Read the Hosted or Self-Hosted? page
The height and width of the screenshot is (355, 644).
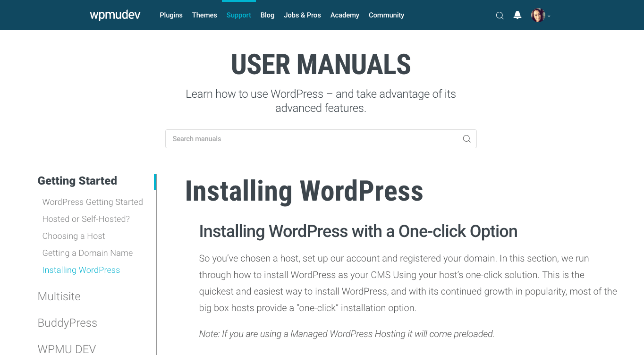(86, 219)
